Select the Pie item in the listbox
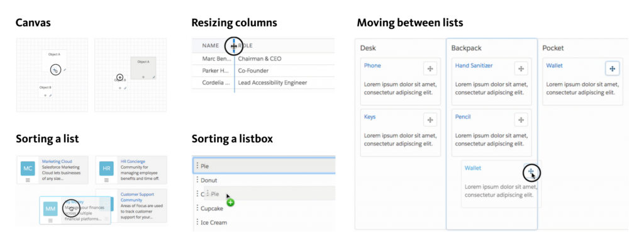The image size is (644, 248). [x=264, y=166]
